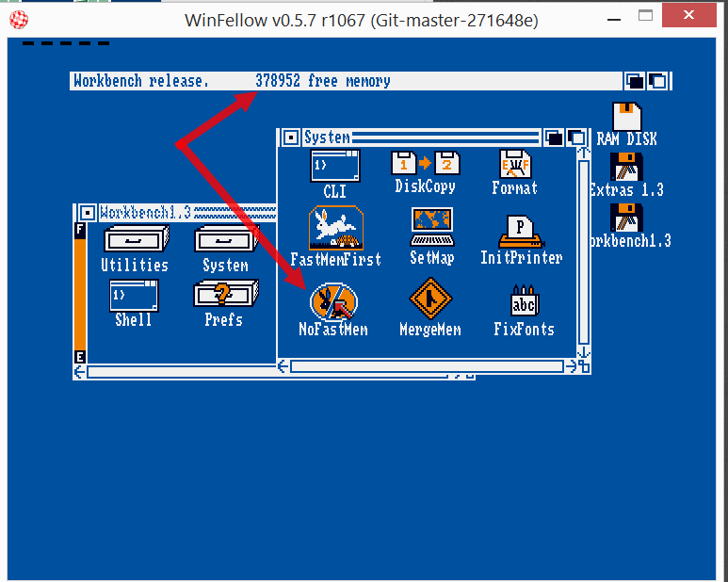
Task: Select the DiskCopy icon
Action: tap(426, 163)
